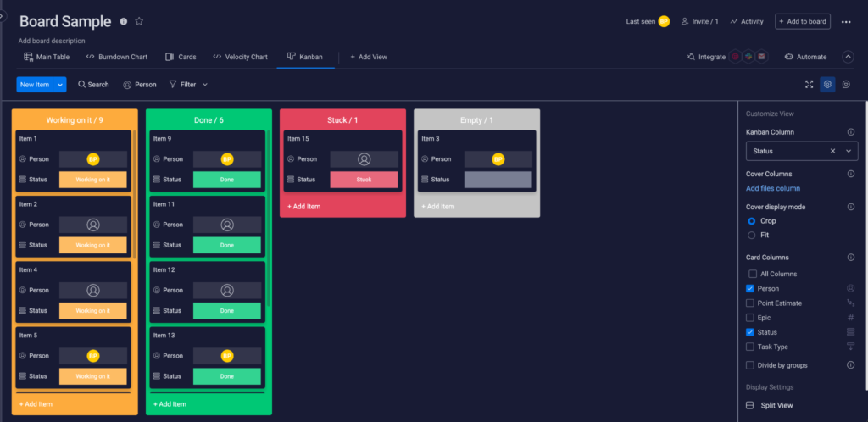Click the fullscreen expand icon

point(809,85)
